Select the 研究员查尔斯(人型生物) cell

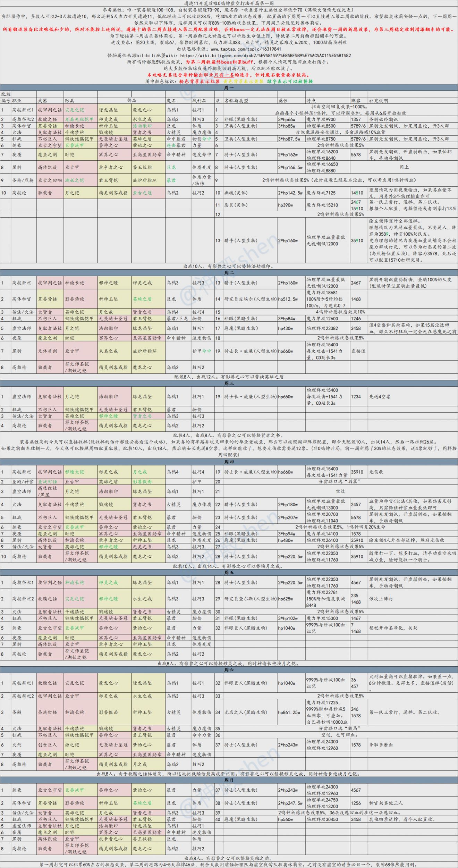click(x=250, y=599)
